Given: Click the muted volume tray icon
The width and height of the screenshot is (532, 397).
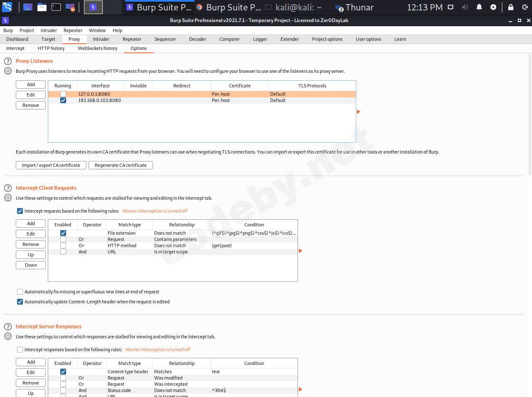Looking at the screenshot, I should (465, 7).
